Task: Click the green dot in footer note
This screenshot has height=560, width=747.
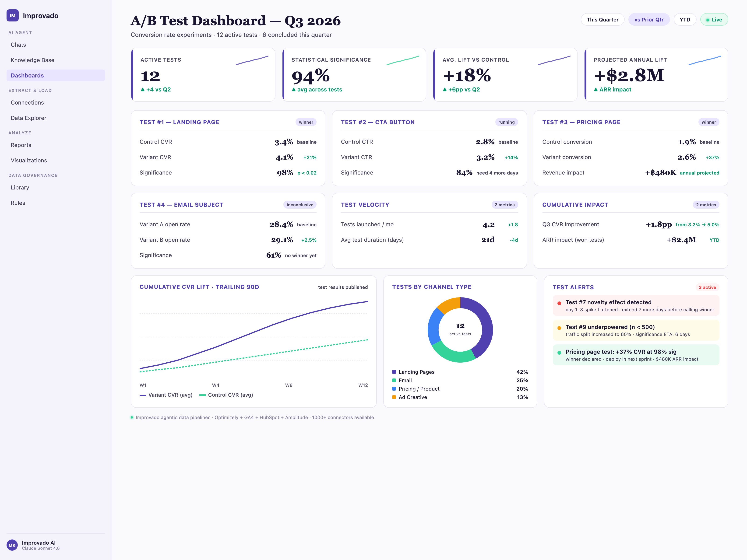Action: point(132,418)
